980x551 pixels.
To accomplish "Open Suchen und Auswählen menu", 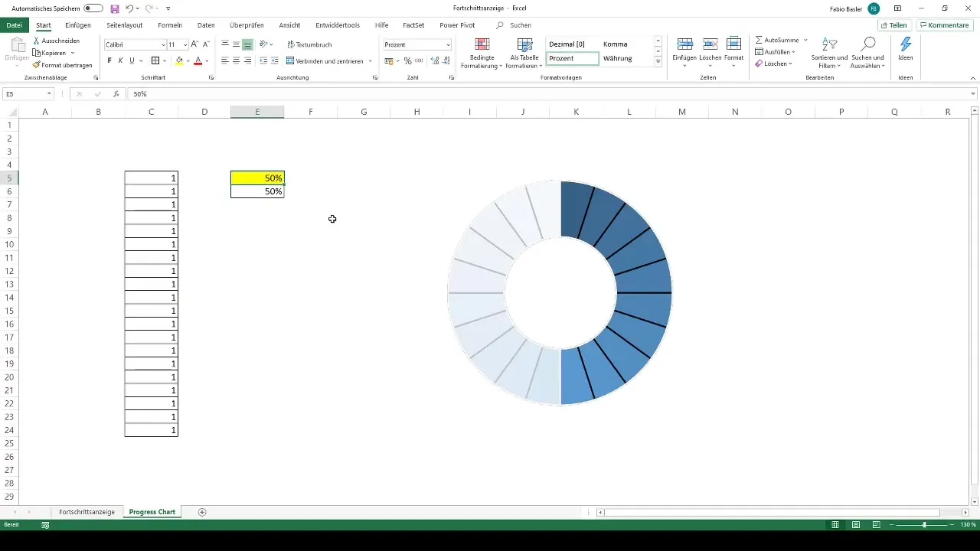I will pos(868,53).
